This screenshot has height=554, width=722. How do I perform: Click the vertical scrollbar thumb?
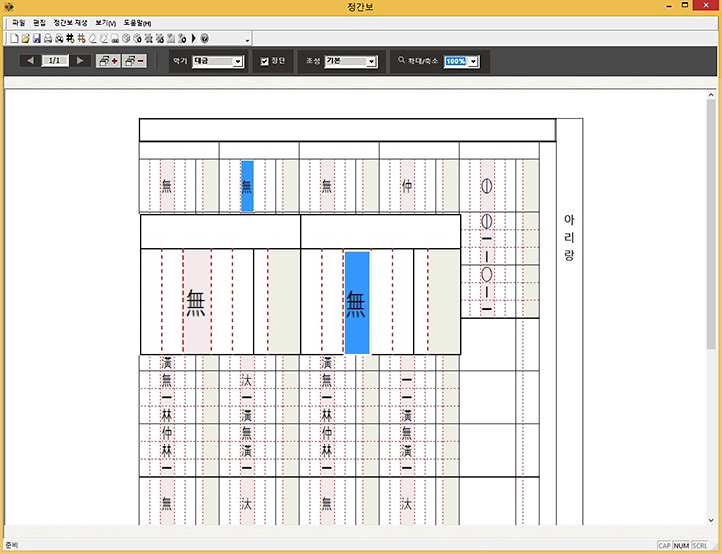pyautogui.click(x=711, y=224)
